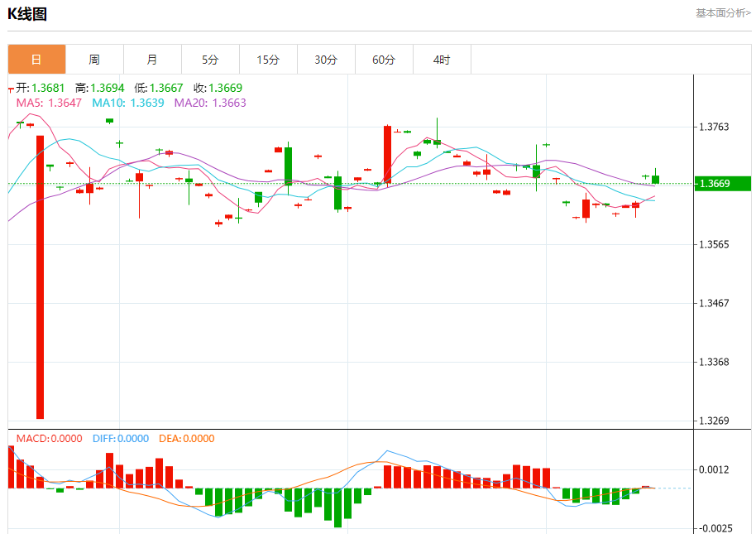The height and width of the screenshot is (534, 756).
Task: Show the 30分 interval chart
Action: 326,60
